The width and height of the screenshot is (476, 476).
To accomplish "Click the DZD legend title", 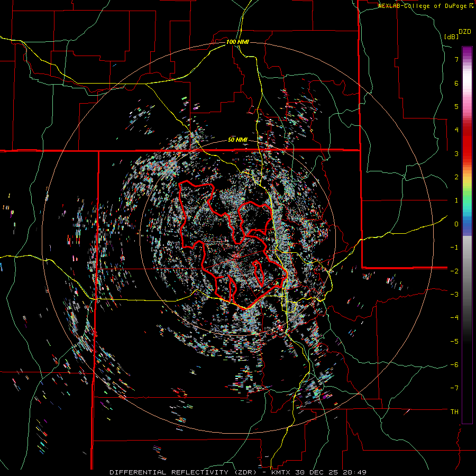I will (x=465, y=32).
